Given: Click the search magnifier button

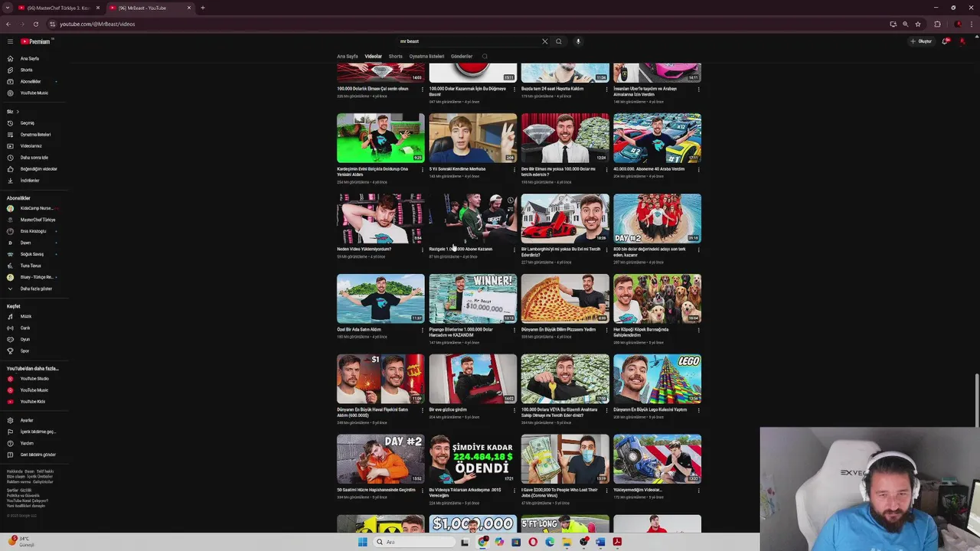Looking at the screenshot, I should tap(559, 41).
